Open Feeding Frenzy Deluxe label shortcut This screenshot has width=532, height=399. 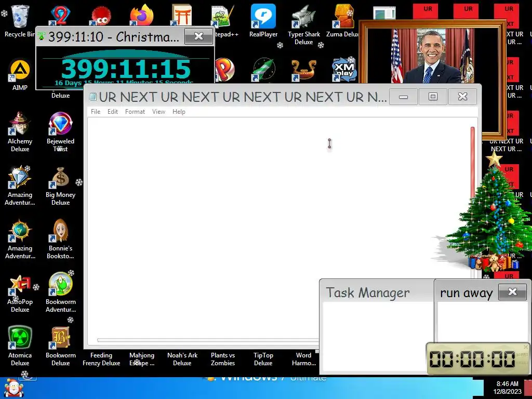[x=101, y=359]
